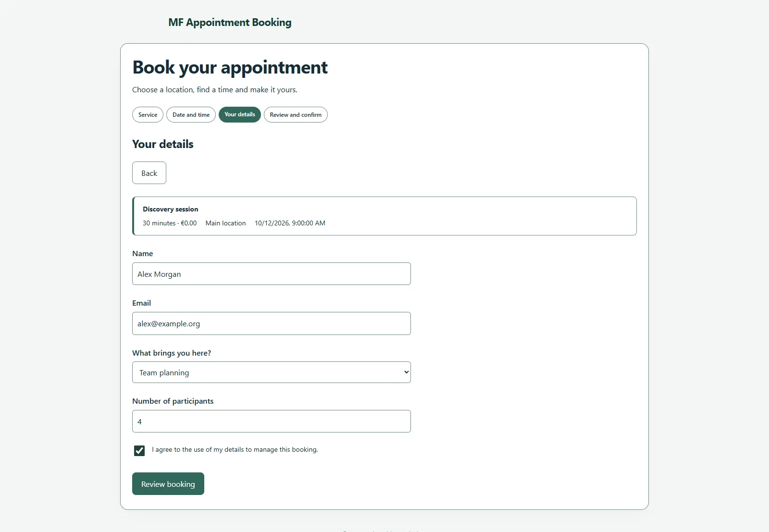Jump to Review and confirm step
The height and width of the screenshot is (532, 769).
pos(296,114)
